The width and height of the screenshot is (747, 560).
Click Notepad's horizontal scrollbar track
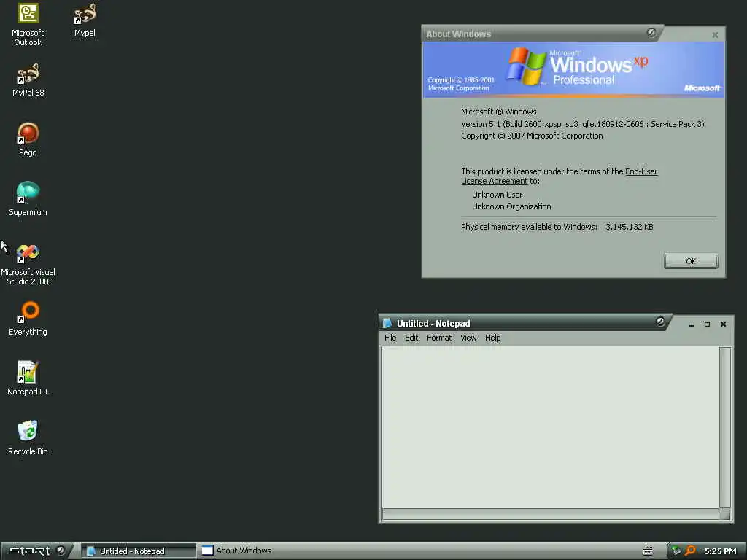point(550,514)
